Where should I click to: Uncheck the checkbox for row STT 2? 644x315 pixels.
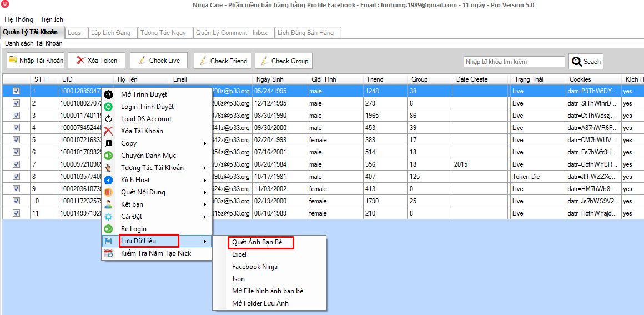click(x=16, y=103)
